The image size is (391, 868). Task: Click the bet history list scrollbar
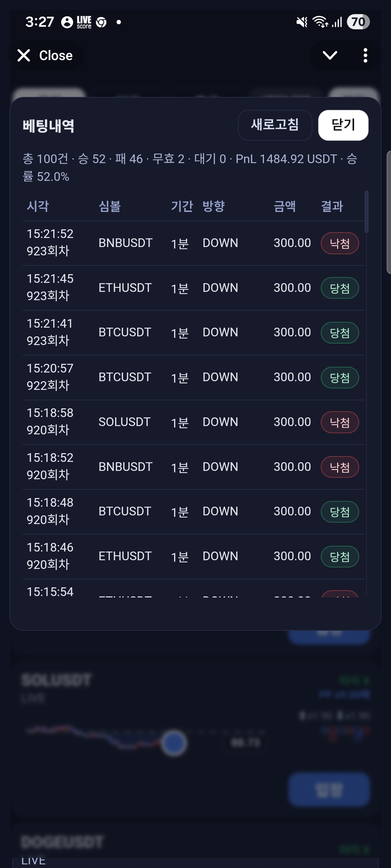pyautogui.click(x=366, y=212)
